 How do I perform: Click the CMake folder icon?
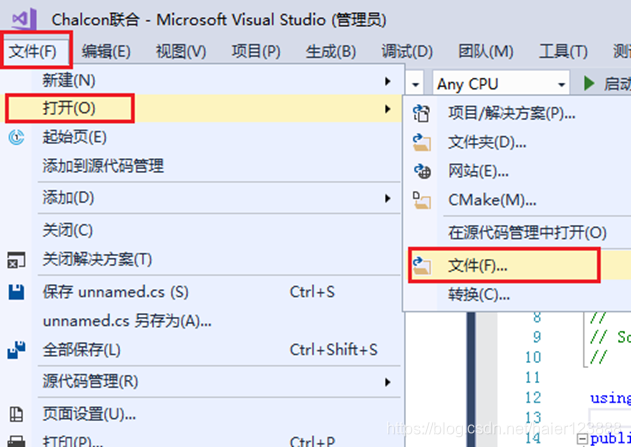click(x=421, y=200)
